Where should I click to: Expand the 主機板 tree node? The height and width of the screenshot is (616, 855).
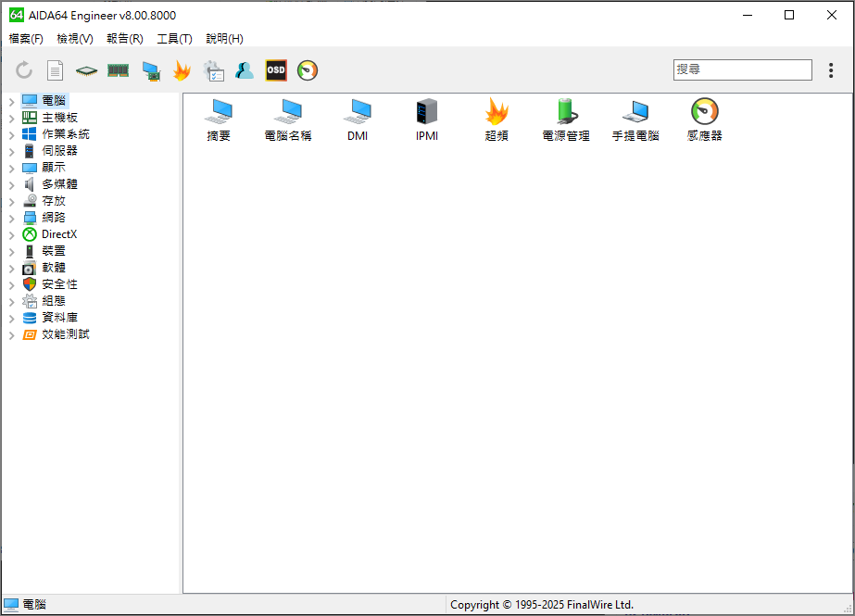click(11, 118)
